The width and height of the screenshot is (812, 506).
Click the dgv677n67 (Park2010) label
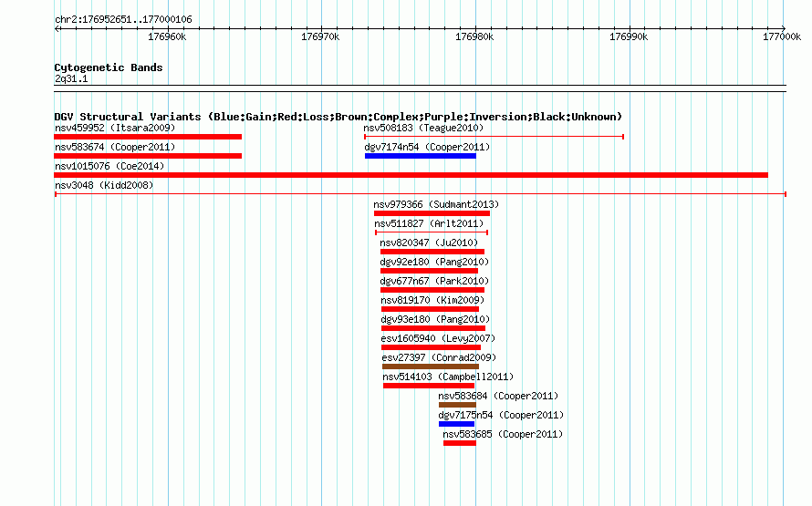point(434,281)
